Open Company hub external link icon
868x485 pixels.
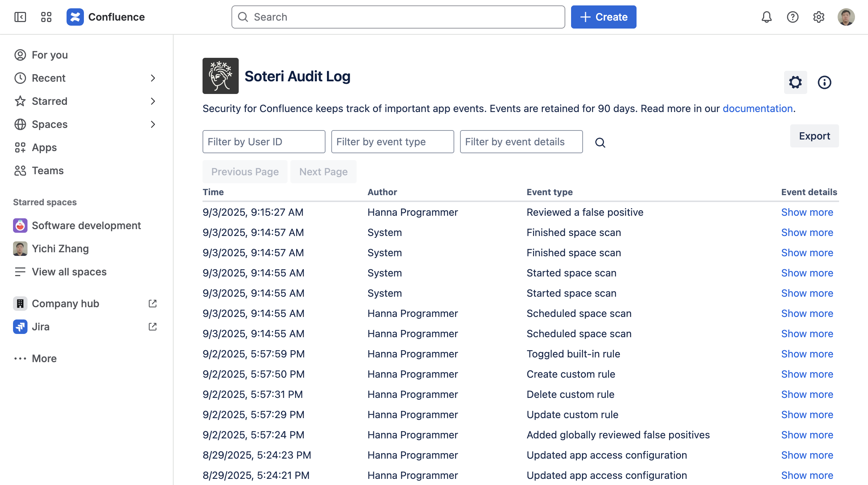pos(153,304)
